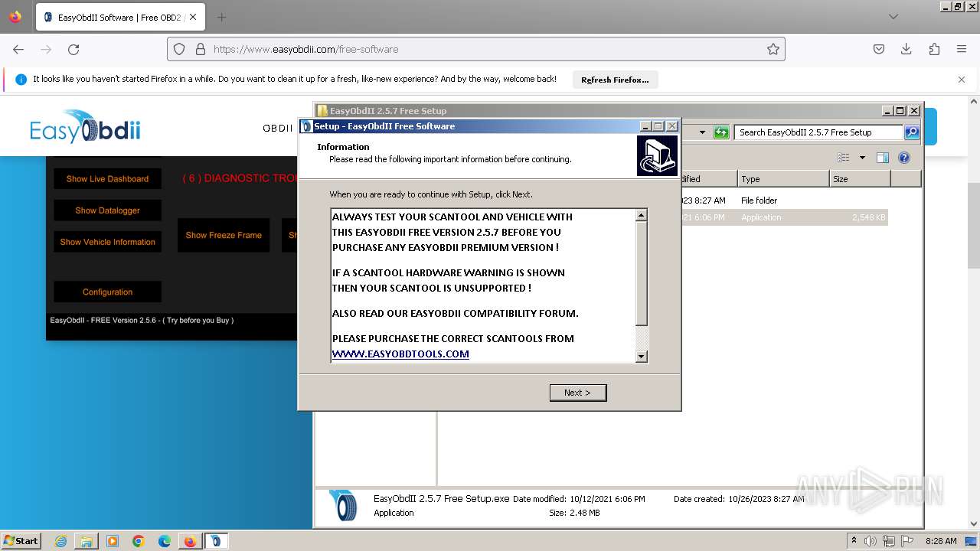Expand the view options dropdown arrow in Explorer
The width and height of the screenshot is (980, 551).
862,158
